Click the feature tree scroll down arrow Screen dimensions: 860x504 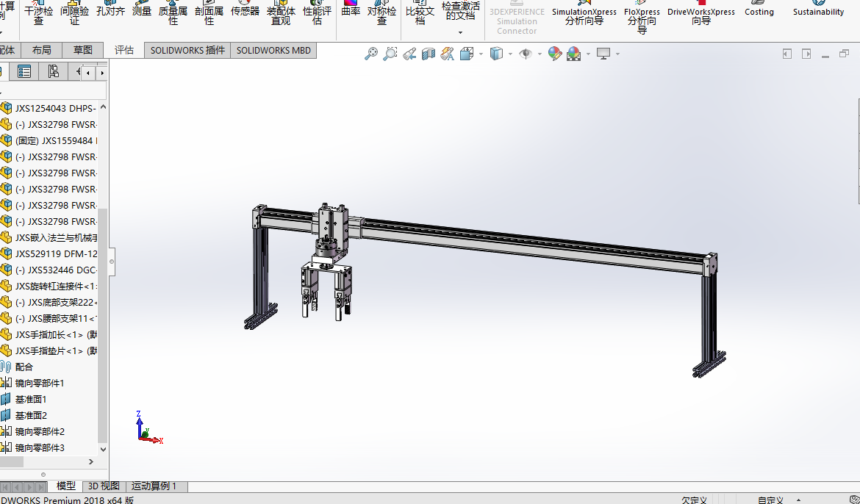click(103, 449)
